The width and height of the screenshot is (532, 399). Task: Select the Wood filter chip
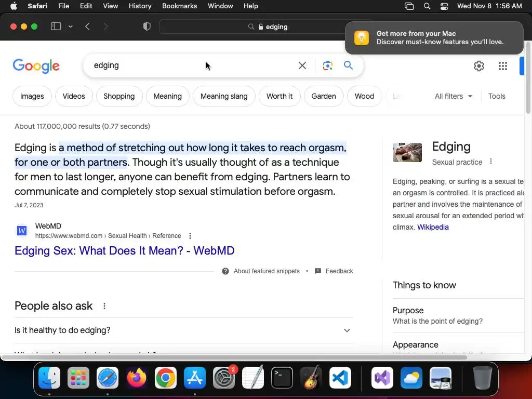(x=364, y=96)
